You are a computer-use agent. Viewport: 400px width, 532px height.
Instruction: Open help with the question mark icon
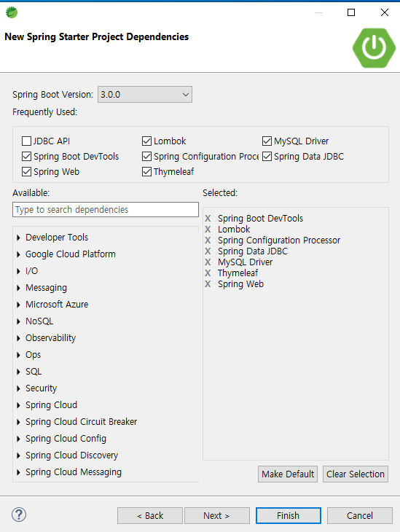tap(19, 515)
